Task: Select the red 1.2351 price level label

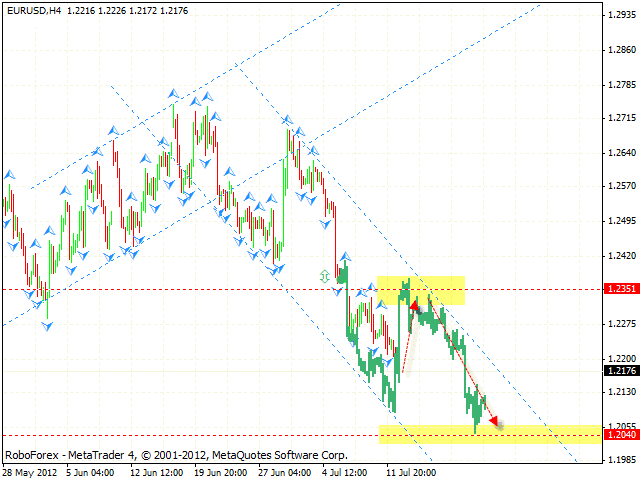Action: click(x=622, y=289)
